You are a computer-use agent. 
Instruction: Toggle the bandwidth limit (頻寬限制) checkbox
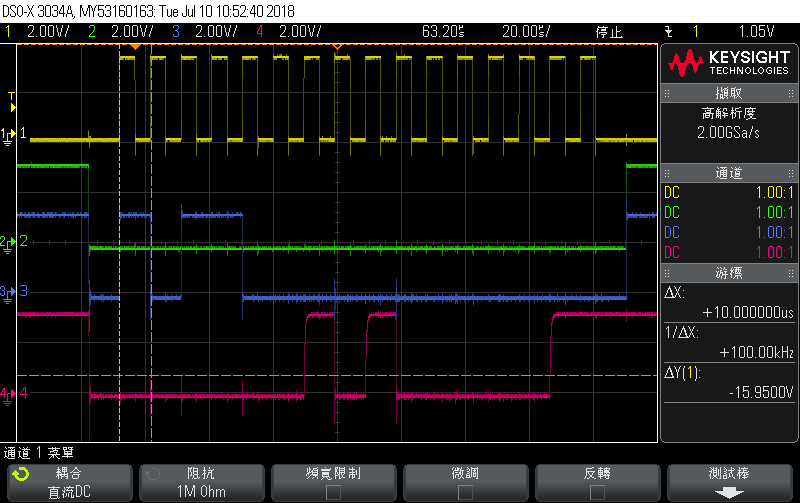(333, 492)
